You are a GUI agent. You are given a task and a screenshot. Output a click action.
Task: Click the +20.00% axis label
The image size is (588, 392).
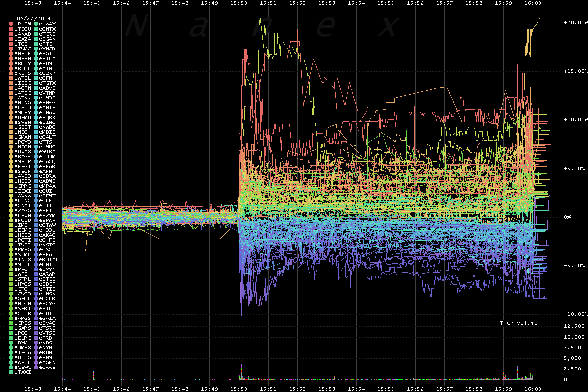coord(576,23)
